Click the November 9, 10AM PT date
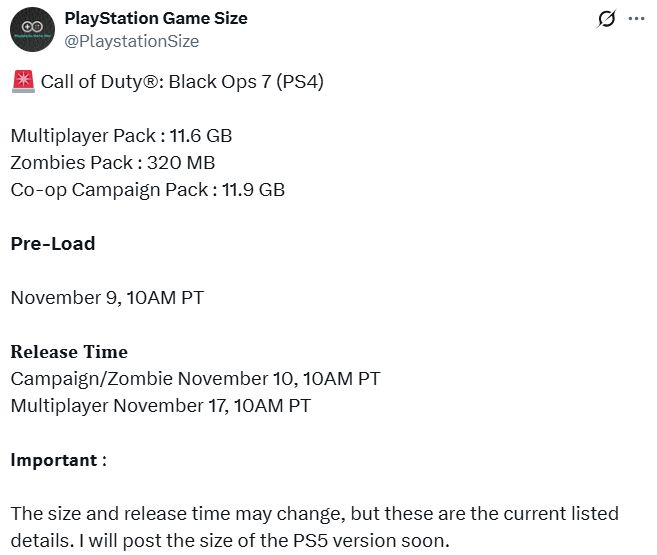 tap(109, 297)
